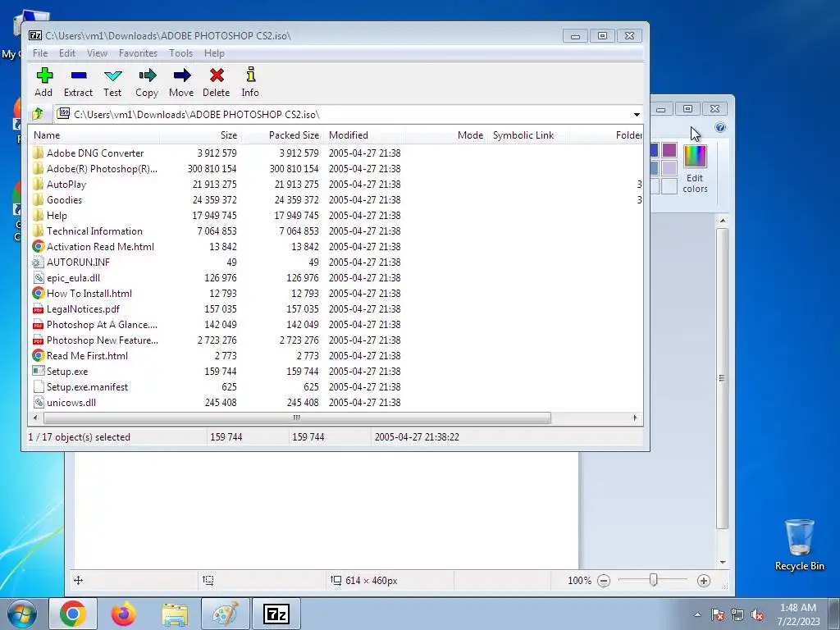Click the address bar path field

343,115
